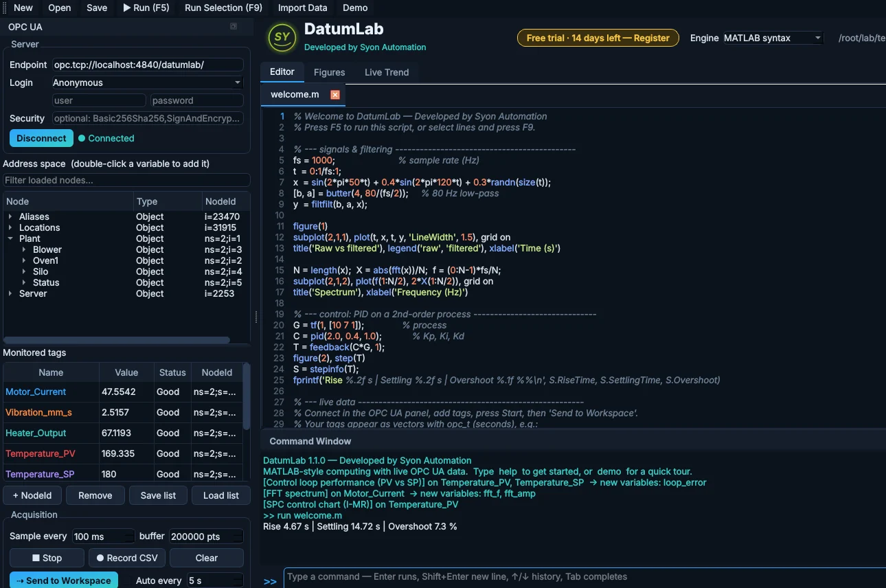This screenshot has width=886, height=588.
Task: Focus the Filter loaded nodes field
Action: point(126,180)
